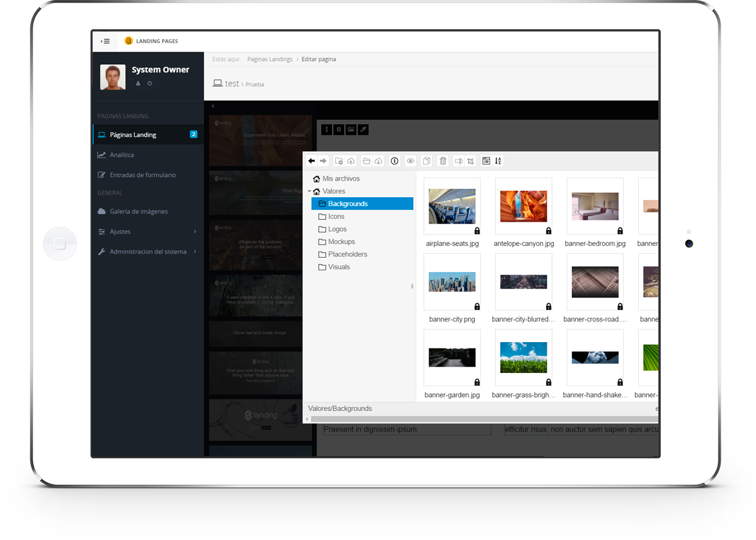Click the crop/resize image toolbar icon
The image size is (756, 540).
[x=471, y=161]
